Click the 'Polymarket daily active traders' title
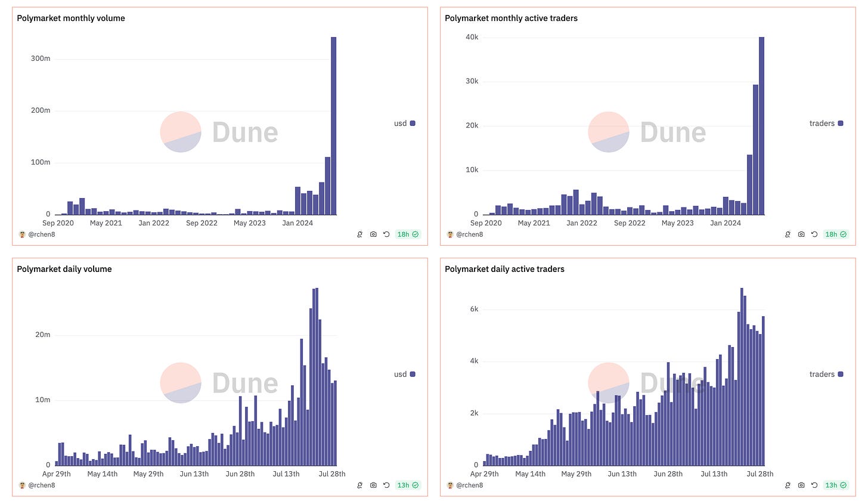The height and width of the screenshot is (501, 868). pyautogui.click(x=504, y=269)
